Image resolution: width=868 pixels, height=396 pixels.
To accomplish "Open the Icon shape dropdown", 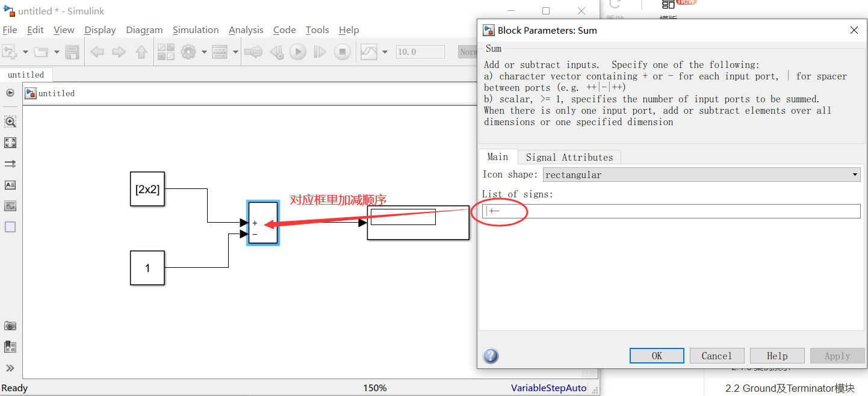I will pyautogui.click(x=855, y=175).
